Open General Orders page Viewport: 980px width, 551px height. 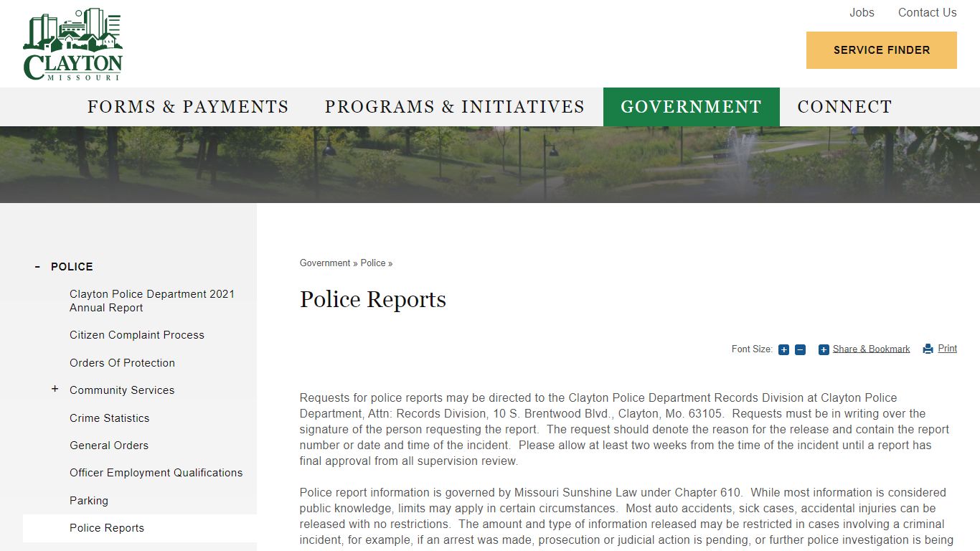(x=109, y=446)
